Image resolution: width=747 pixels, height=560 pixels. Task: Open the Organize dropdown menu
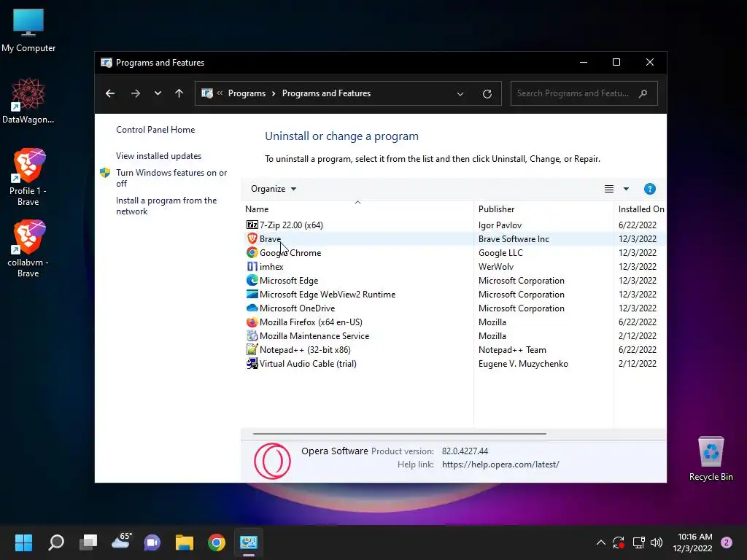[274, 189]
